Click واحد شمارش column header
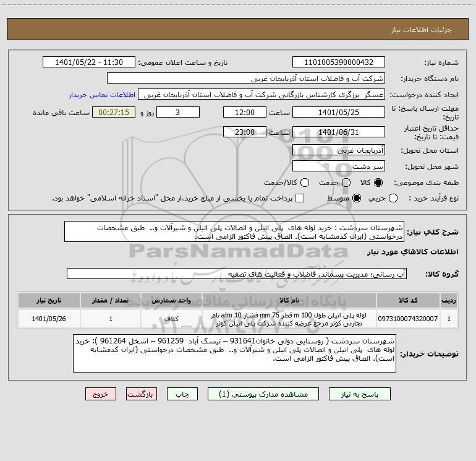 click(x=171, y=300)
